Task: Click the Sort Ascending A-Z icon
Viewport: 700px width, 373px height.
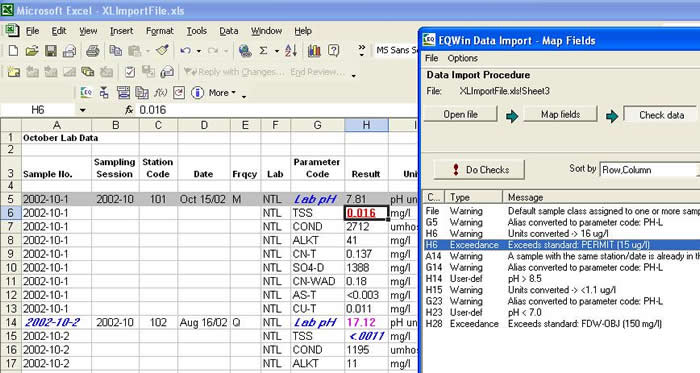Action: tap(291, 51)
